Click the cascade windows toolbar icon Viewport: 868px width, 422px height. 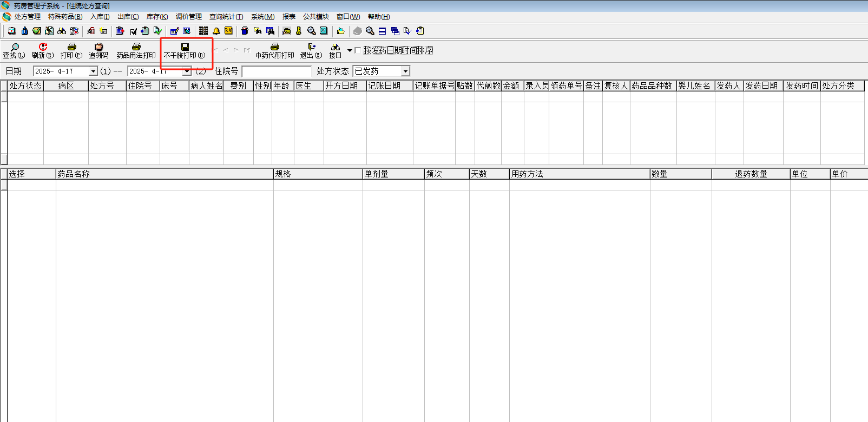point(395,31)
